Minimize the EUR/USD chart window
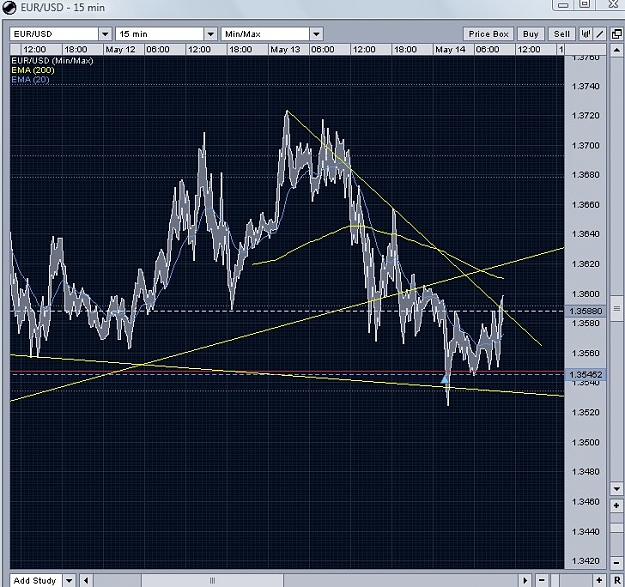Image resolution: width=625 pixels, height=587 pixels. point(563,5)
